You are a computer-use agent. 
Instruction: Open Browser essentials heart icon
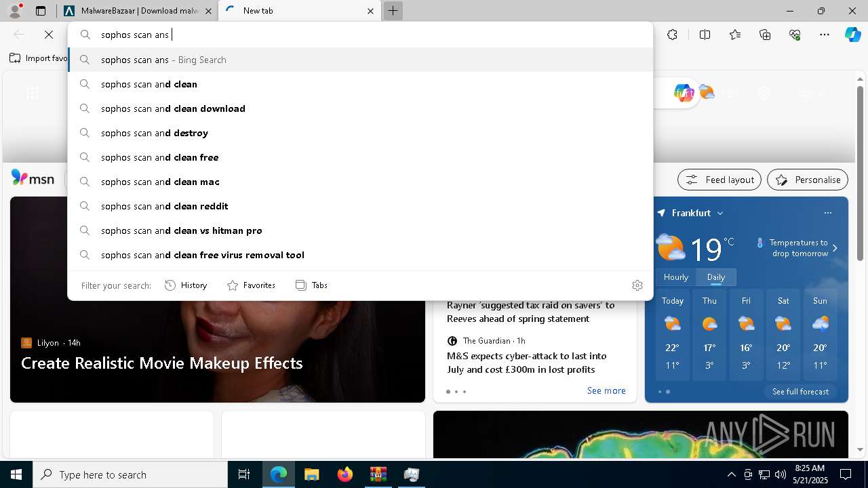[x=795, y=35]
